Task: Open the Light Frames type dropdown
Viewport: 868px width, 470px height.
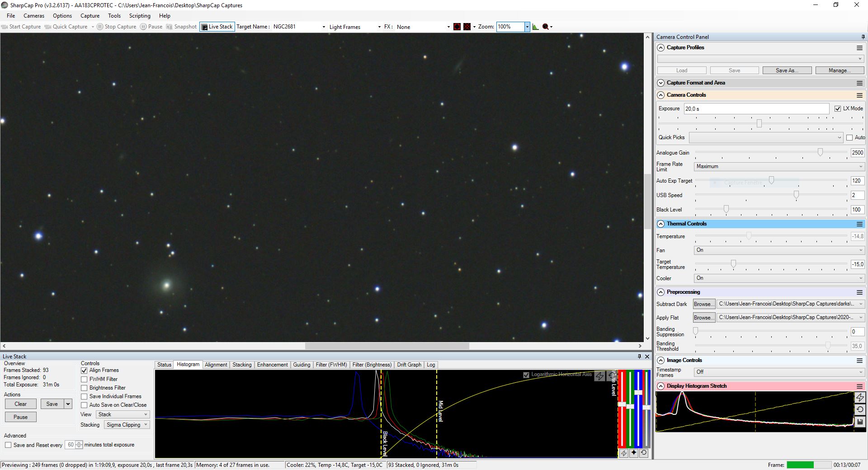Action: pyautogui.click(x=379, y=27)
